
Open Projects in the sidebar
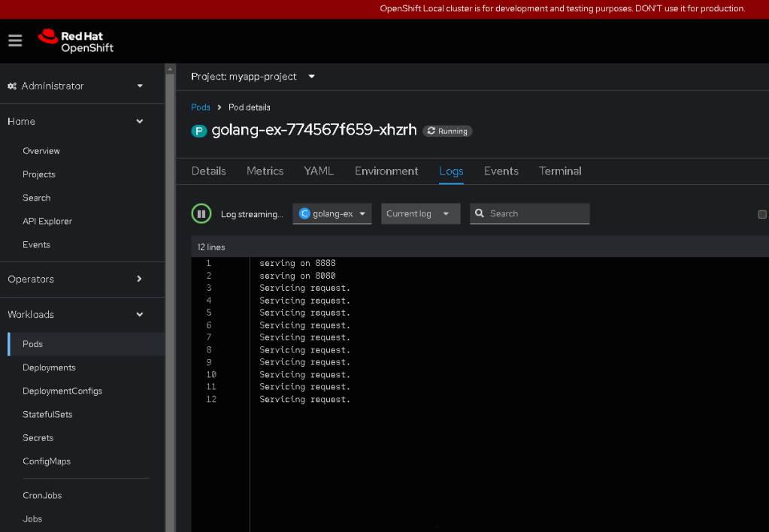pyautogui.click(x=39, y=174)
